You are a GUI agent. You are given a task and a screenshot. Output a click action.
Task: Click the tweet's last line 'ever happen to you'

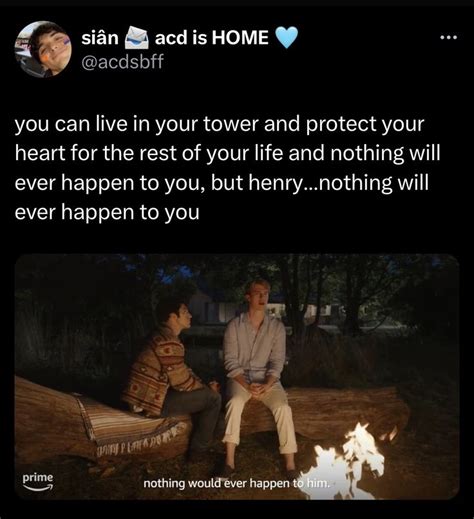point(107,213)
